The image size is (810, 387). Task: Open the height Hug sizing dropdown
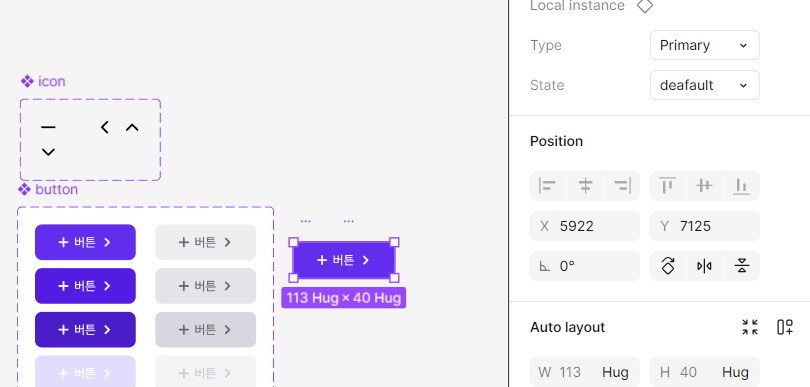[x=735, y=372]
